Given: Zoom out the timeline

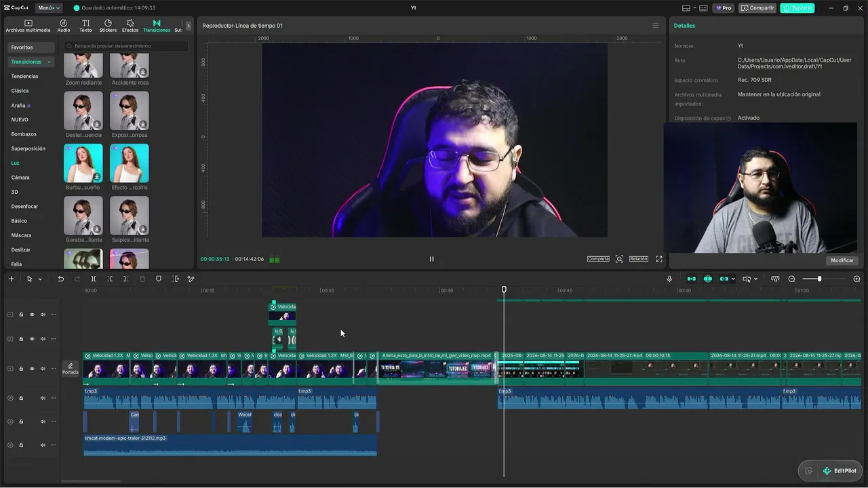Looking at the screenshot, I should pyautogui.click(x=791, y=279).
